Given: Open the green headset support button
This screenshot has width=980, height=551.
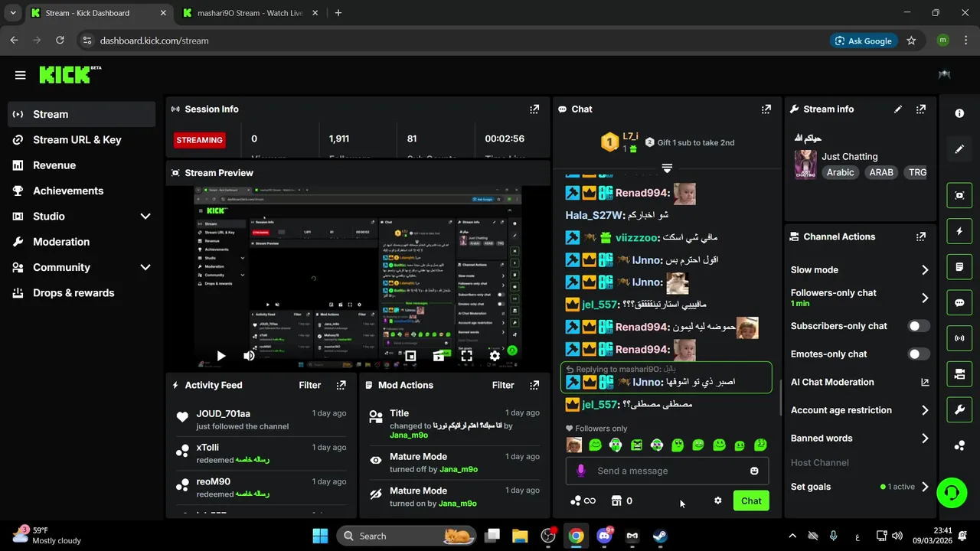Looking at the screenshot, I should point(952,492).
